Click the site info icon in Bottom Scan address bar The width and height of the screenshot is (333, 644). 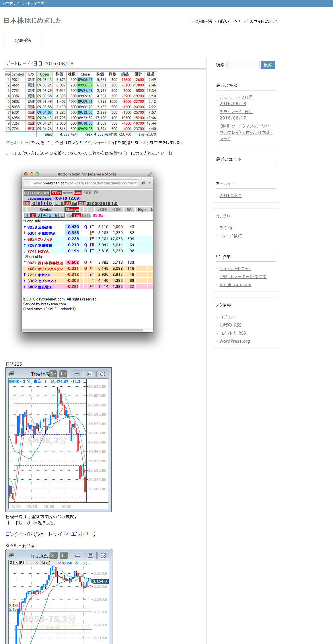tap(28, 183)
